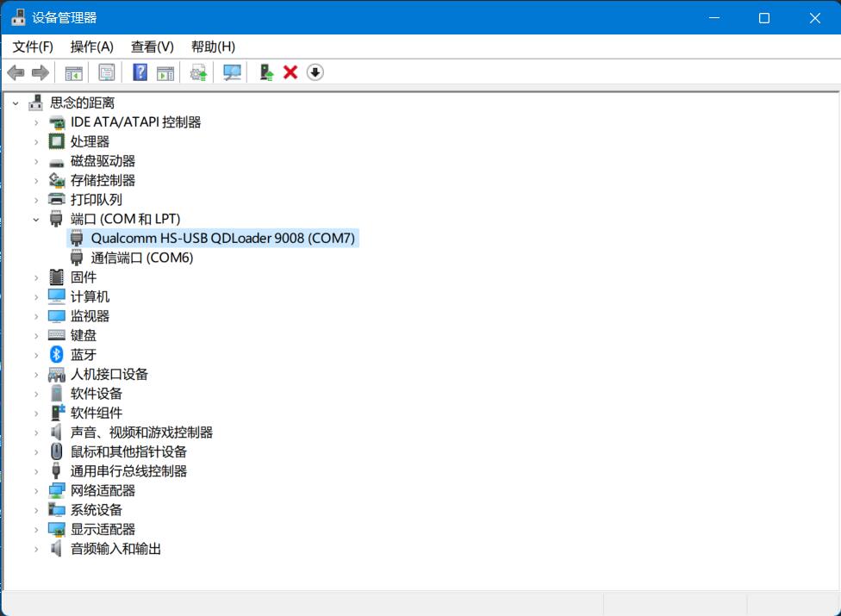Image resolution: width=841 pixels, height=616 pixels.
Task: Open the 操作(A) menu
Action: point(90,47)
